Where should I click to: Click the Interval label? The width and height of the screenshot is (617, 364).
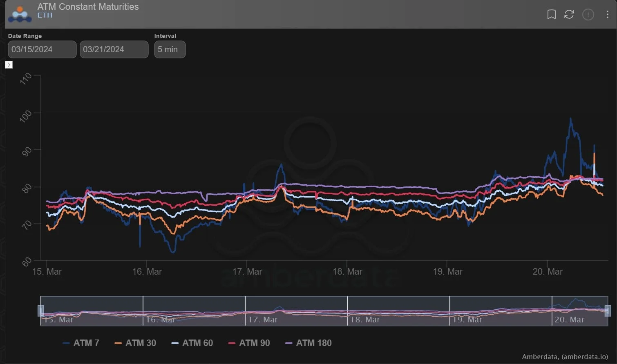point(165,36)
